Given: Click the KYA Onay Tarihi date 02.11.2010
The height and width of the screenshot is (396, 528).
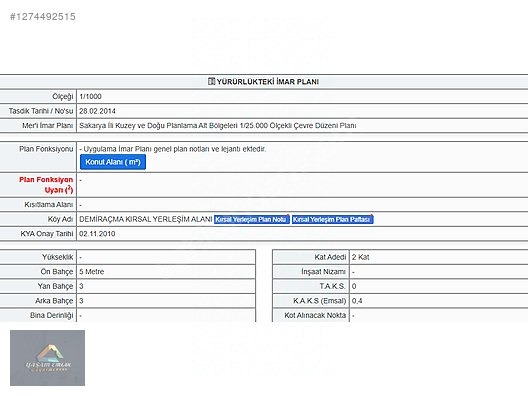Looking at the screenshot, I should click(97, 234).
